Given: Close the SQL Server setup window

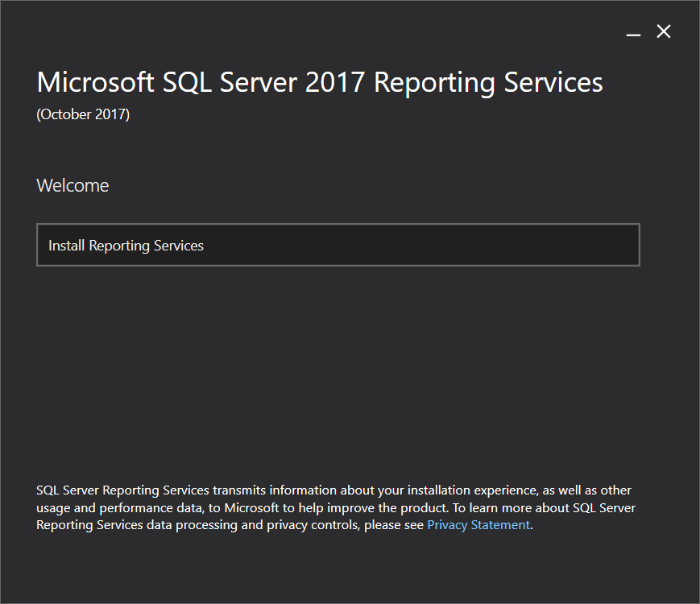Looking at the screenshot, I should [x=664, y=31].
